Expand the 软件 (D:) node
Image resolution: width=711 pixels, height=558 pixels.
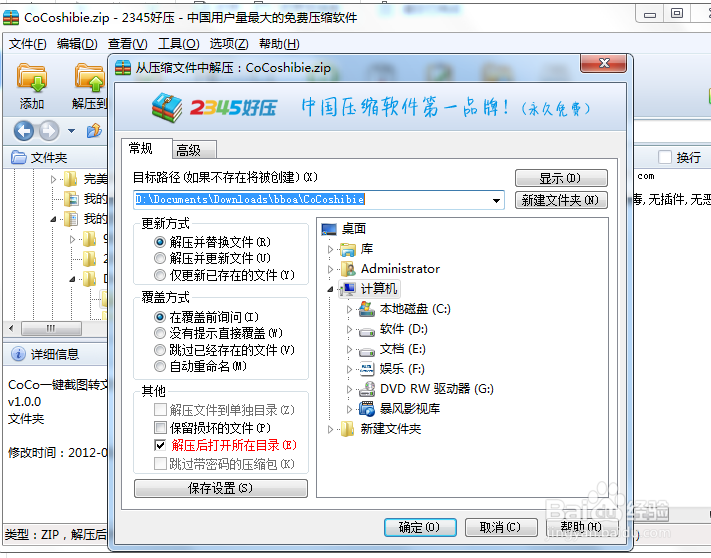(349, 329)
